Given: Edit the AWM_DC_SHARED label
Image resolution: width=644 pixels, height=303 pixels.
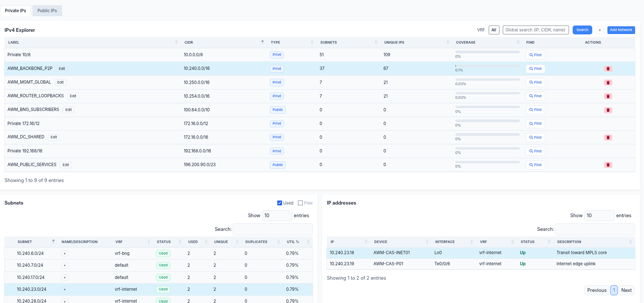Looking at the screenshot, I should pyautogui.click(x=54, y=137).
